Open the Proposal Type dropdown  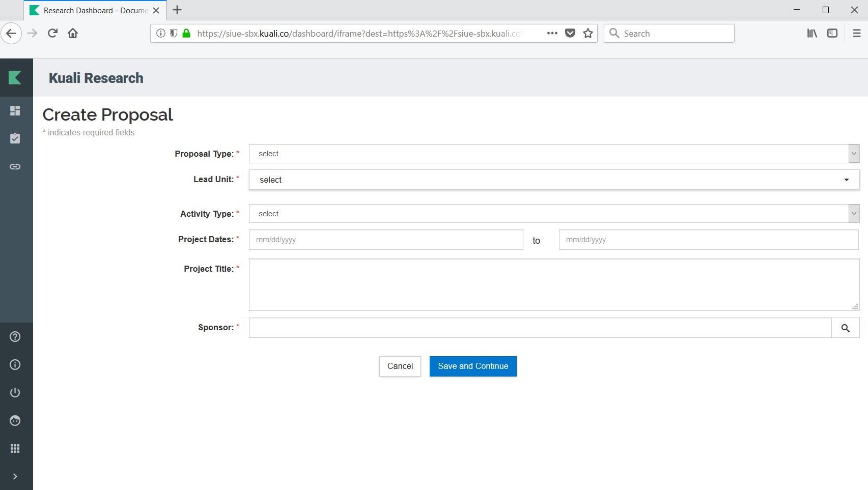[x=553, y=154]
